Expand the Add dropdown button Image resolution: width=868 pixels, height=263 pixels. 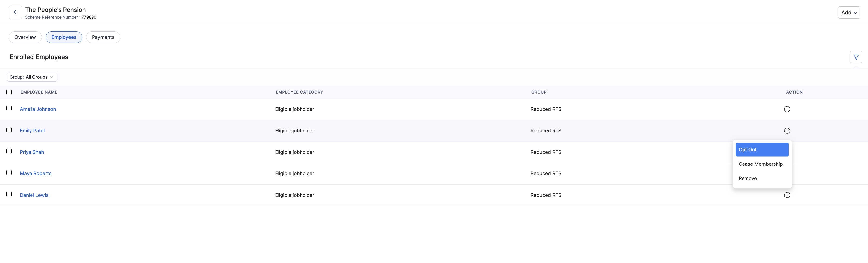point(849,12)
